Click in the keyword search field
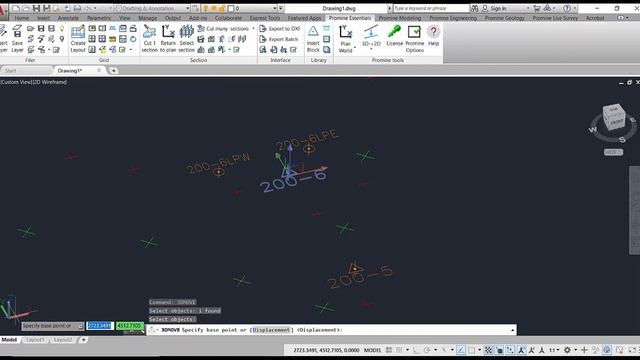 point(430,8)
